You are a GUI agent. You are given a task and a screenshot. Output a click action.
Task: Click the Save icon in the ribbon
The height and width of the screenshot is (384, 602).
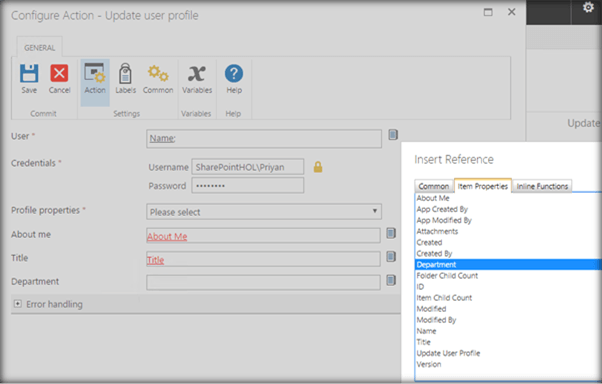click(29, 73)
